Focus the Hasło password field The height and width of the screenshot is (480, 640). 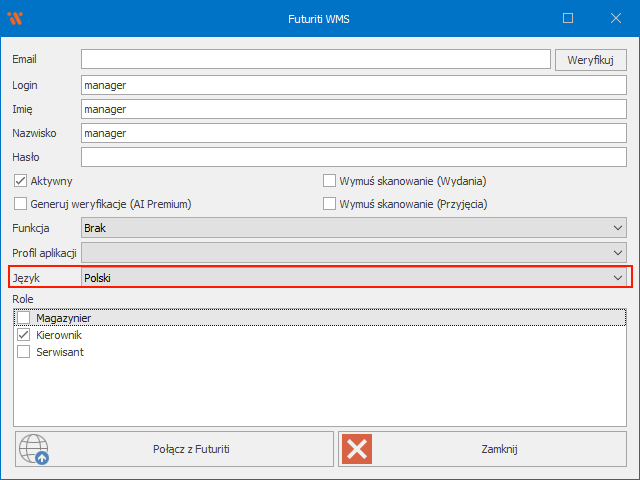(x=353, y=157)
